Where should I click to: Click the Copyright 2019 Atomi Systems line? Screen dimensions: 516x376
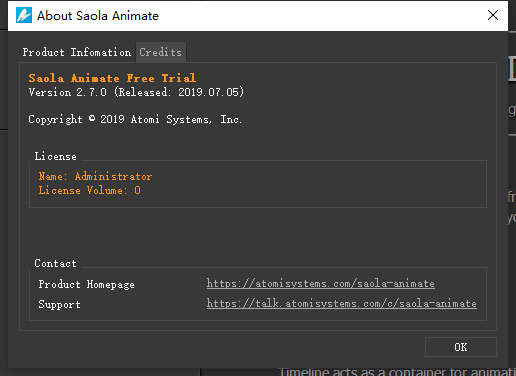point(135,119)
